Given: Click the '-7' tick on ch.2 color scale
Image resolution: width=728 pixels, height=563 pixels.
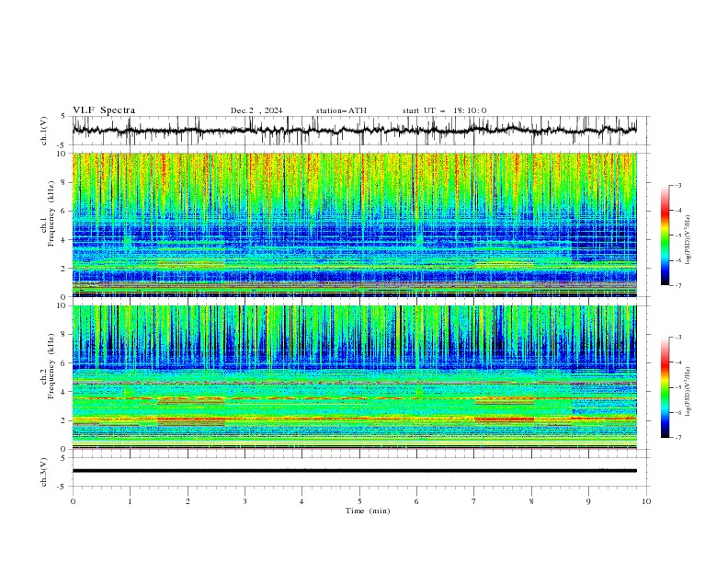Looking at the screenshot, I should (x=678, y=438).
